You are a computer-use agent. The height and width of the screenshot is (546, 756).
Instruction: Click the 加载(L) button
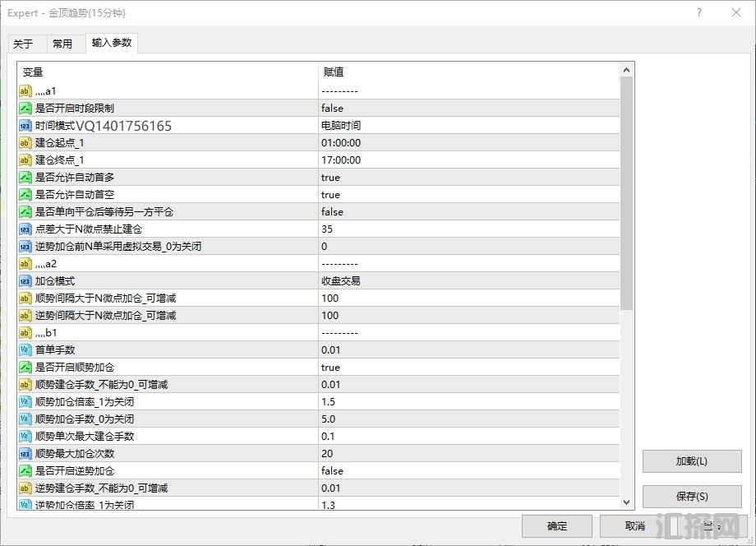691,461
